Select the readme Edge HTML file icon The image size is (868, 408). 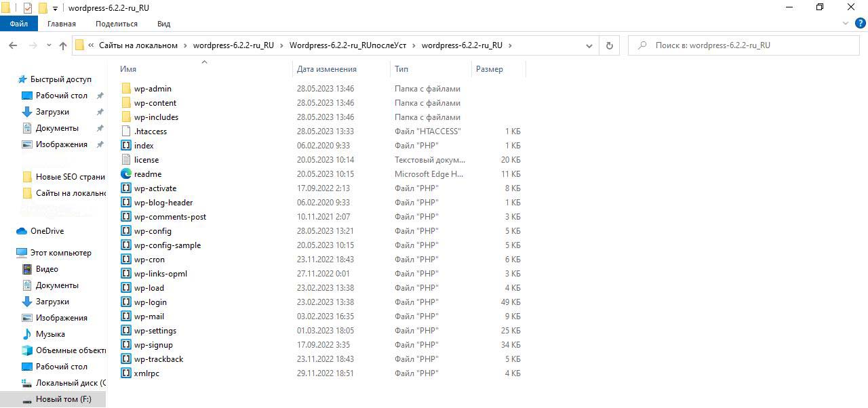pyautogui.click(x=126, y=174)
